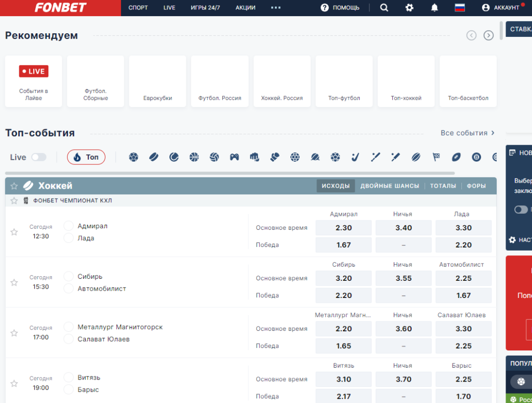Star the Металлург Магнитогорск match
532x403 pixels.
tap(14, 333)
